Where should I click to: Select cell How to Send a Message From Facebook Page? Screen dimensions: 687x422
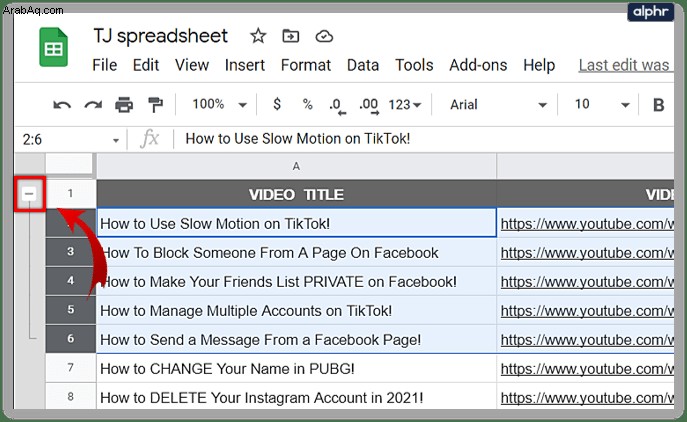coord(296,339)
